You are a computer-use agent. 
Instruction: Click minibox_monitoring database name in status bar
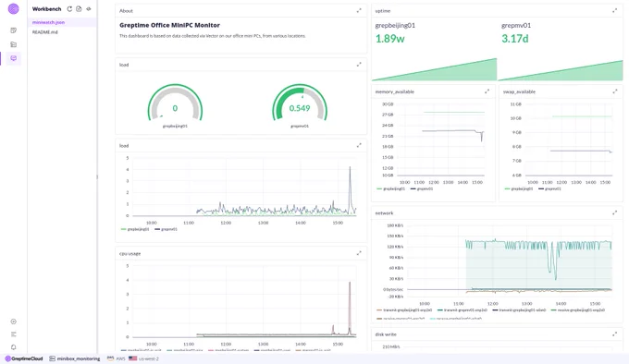79,358
